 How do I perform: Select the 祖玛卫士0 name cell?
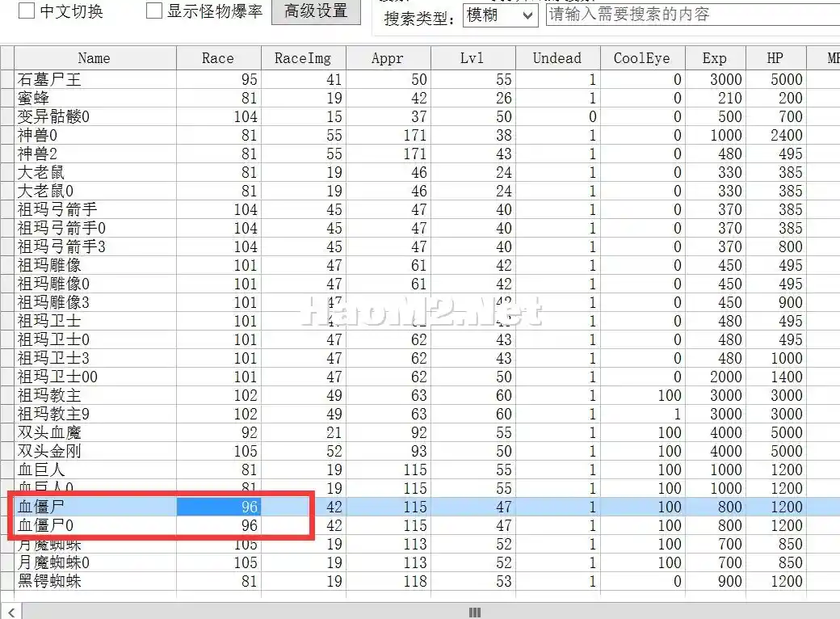(94, 339)
